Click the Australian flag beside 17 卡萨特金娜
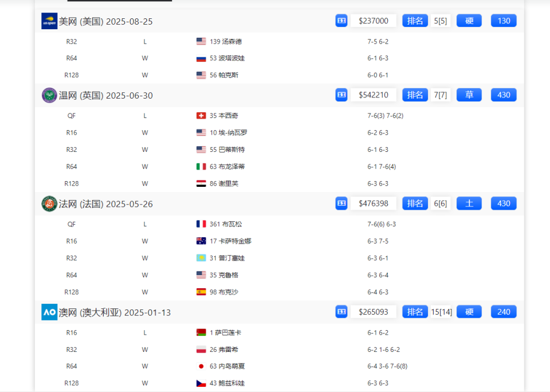Viewport: 550px width, 392px height. click(x=201, y=241)
